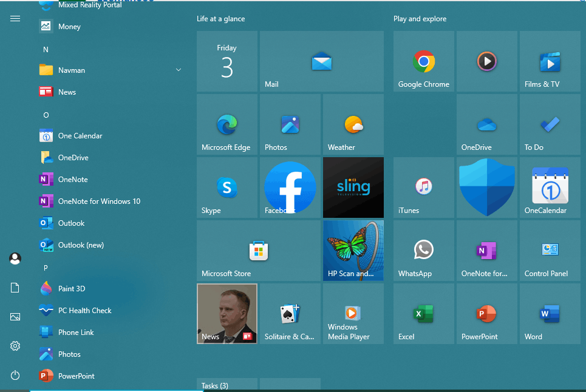Open the Pictures icon in sidebar
This screenshot has width=586, height=392.
pyautogui.click(x=15, y=317)
